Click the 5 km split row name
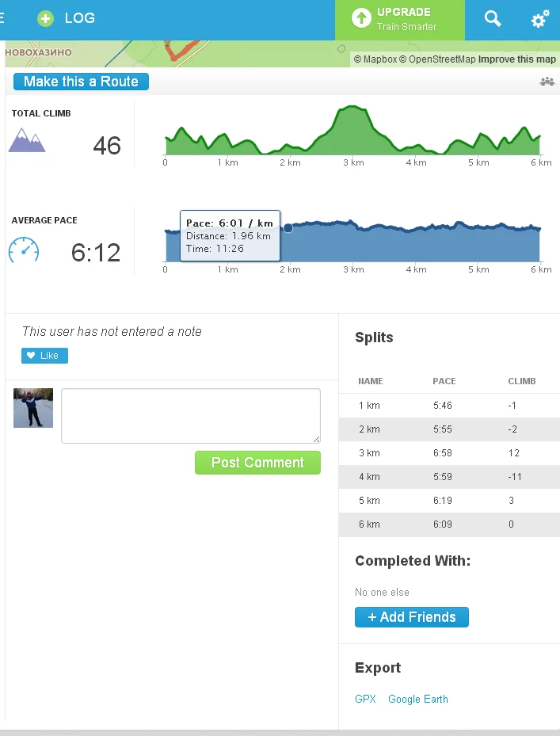Screen dimensions: 560x736 coord(369,501)
